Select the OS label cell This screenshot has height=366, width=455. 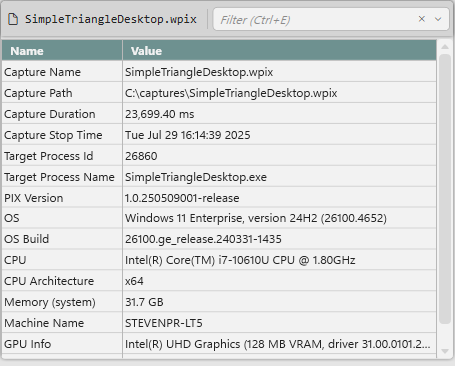coord(62,218)
